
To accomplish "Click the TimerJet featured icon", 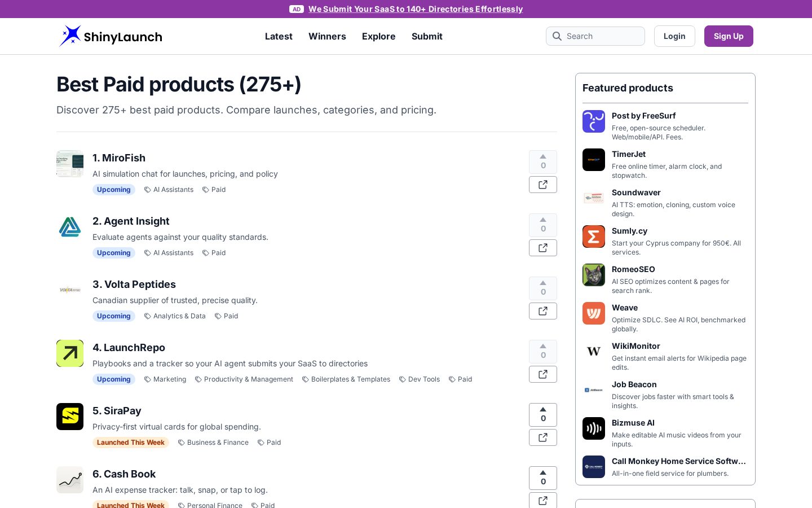I will pyautogui.click(x=594, y=160).
